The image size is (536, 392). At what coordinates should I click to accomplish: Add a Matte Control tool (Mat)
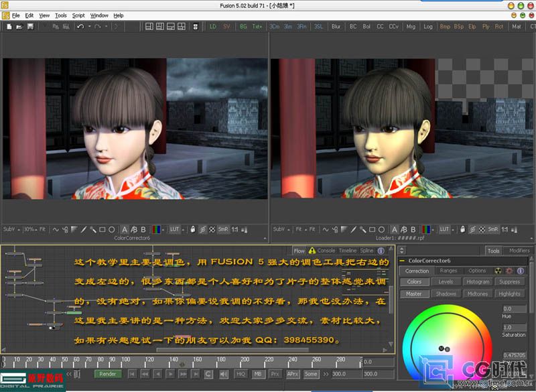click(x=517, y=27)
